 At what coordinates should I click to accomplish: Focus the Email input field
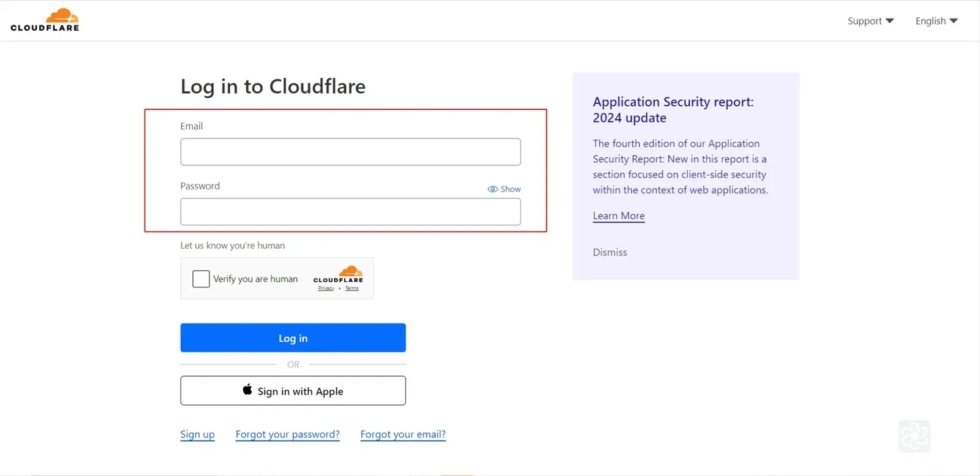350,152
